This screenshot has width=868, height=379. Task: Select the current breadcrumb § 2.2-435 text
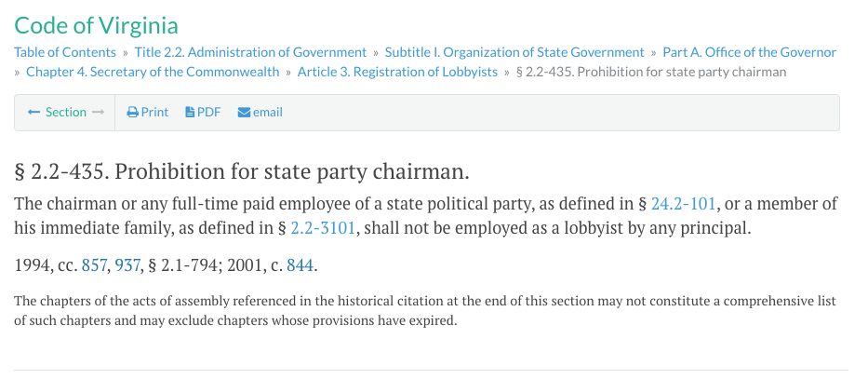tap(651, 72)
